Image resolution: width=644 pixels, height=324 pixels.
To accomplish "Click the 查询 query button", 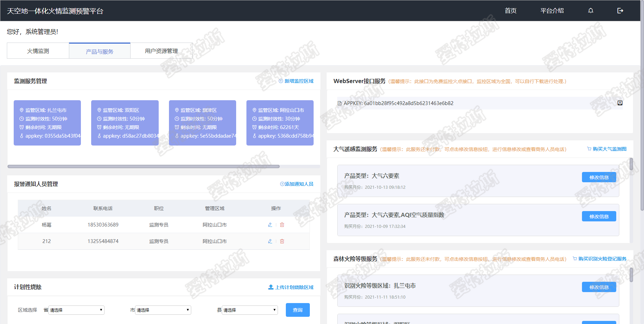I will coord(297,310).
